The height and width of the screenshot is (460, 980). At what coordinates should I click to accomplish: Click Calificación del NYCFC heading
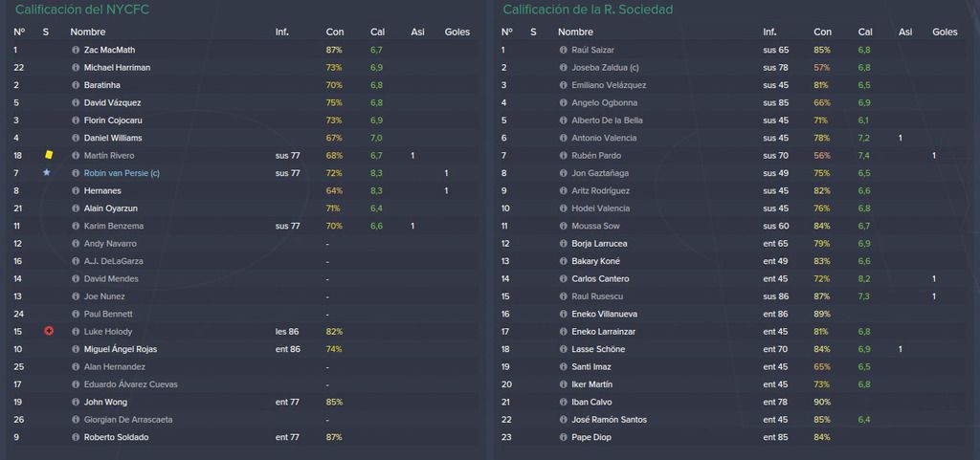82,10
